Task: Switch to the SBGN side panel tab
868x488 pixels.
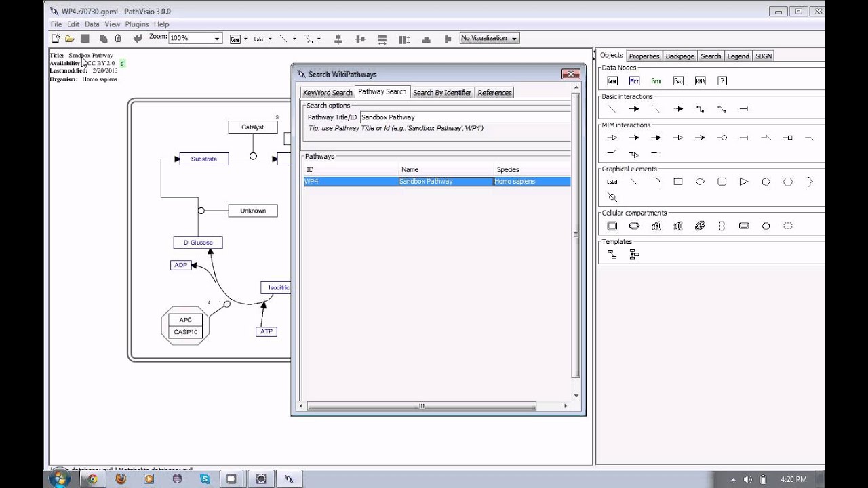Action: (764, 56)
